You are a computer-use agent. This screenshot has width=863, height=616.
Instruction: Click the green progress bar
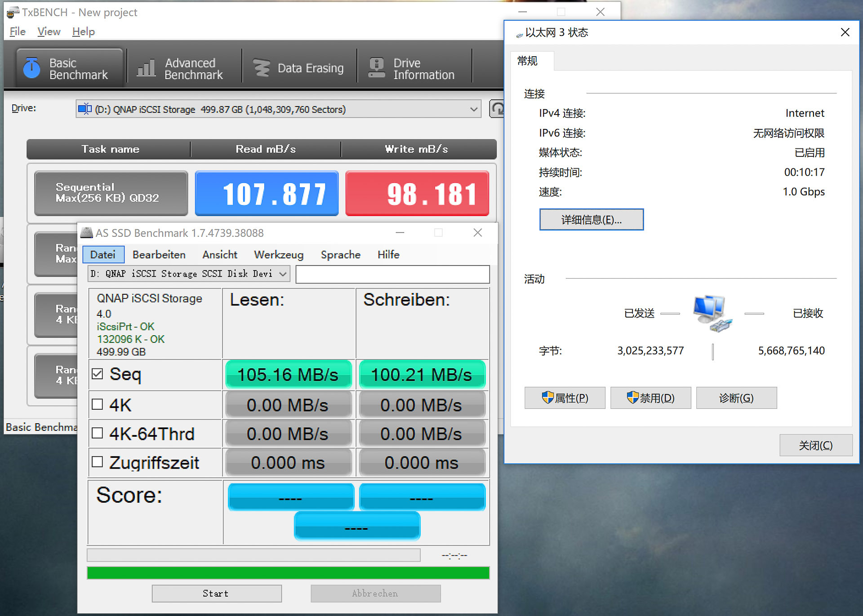tap(288, 573)
